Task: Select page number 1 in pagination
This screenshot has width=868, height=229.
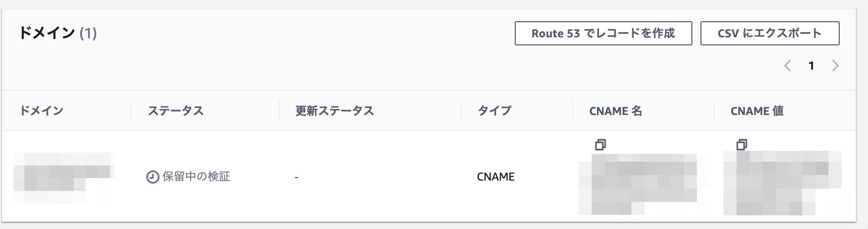Action: point(811,66)
